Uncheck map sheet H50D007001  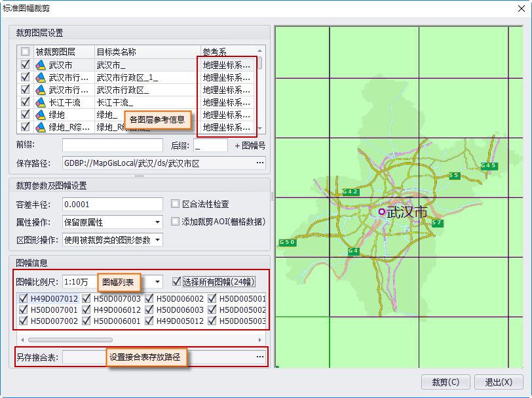pyautogui.click(x=23, y=309)
